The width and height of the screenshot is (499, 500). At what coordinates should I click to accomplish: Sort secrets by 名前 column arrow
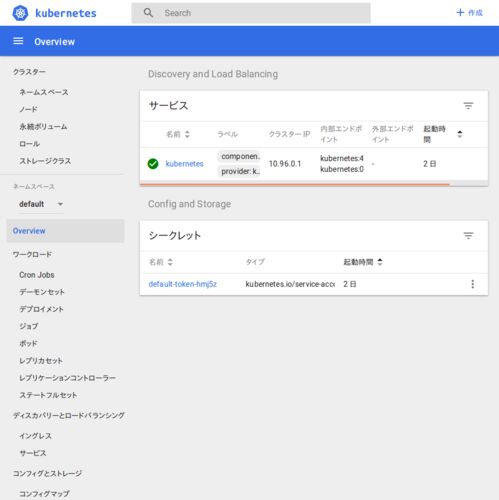(x=170, y=262)
